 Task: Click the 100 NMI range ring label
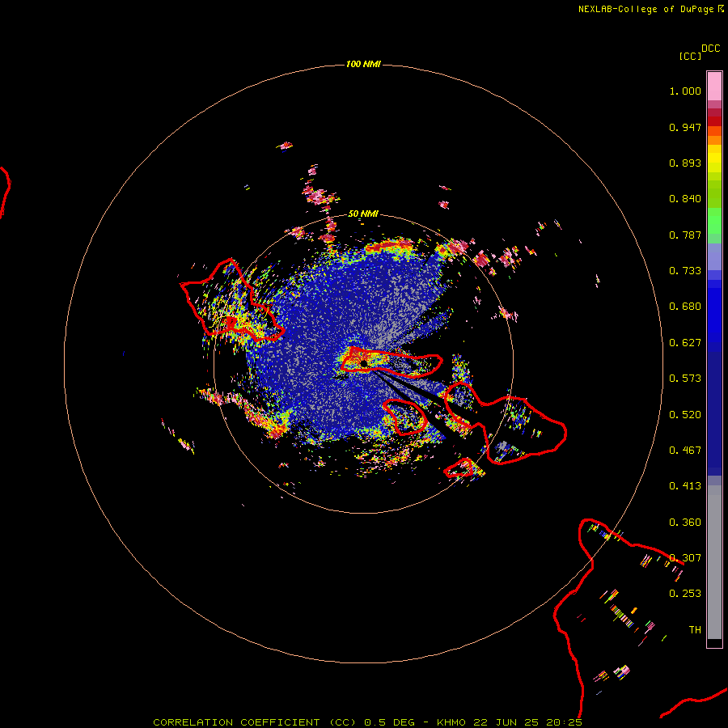point(363,64)
